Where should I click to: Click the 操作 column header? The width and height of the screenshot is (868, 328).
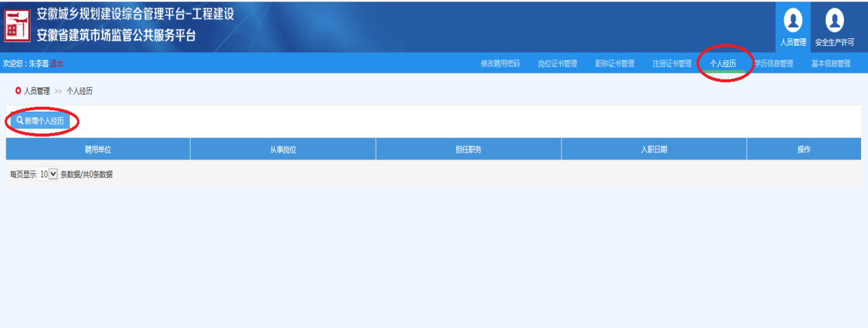click(x=804, y=149)
